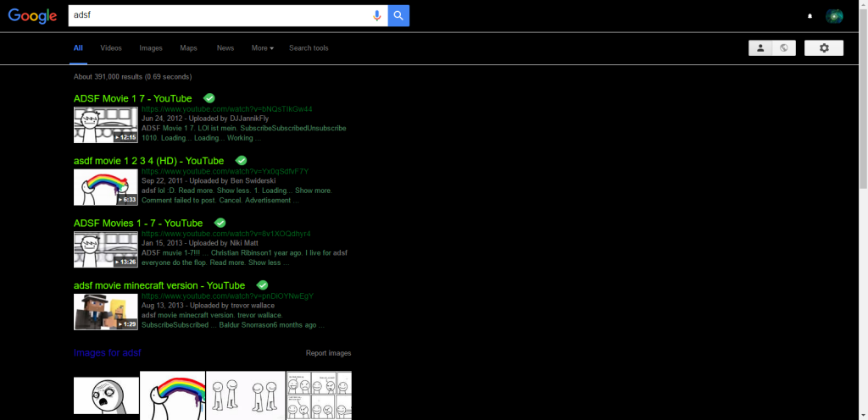Open the settings gear button
This screenshot has height=420, width=868.
coord(824,48)
